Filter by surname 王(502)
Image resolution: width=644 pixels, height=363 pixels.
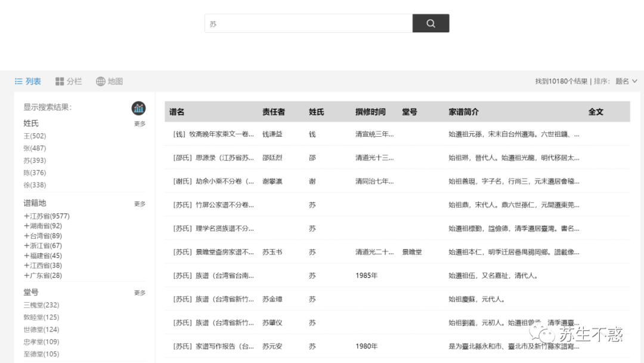click(x=35, y=136)
